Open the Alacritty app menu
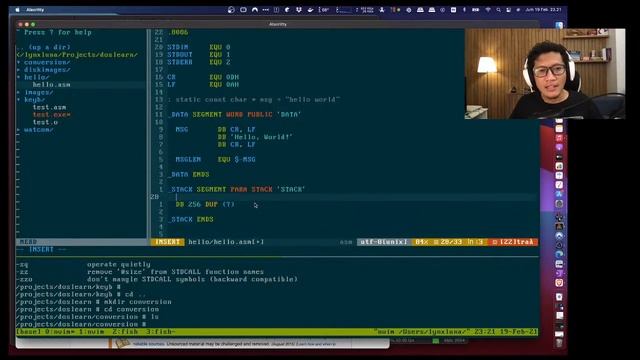The image size is (640, 360). point(35,10)
